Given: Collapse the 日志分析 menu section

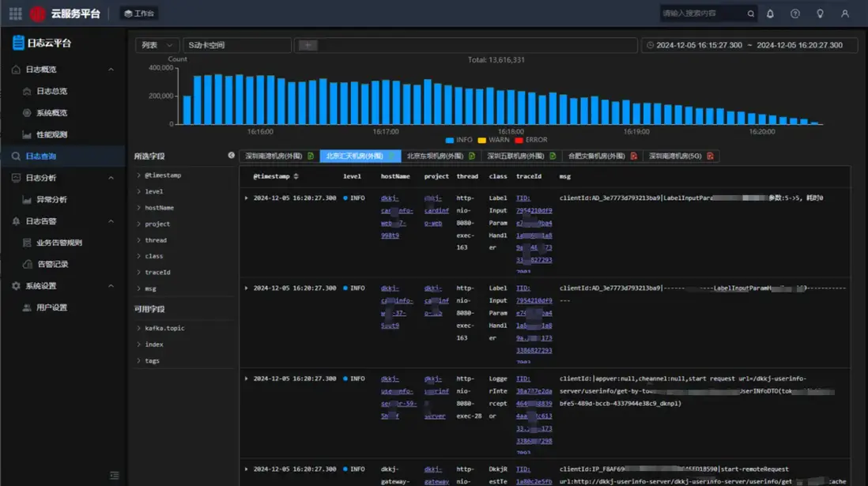Looking at the screenshot, I should (x=111, y=179).
